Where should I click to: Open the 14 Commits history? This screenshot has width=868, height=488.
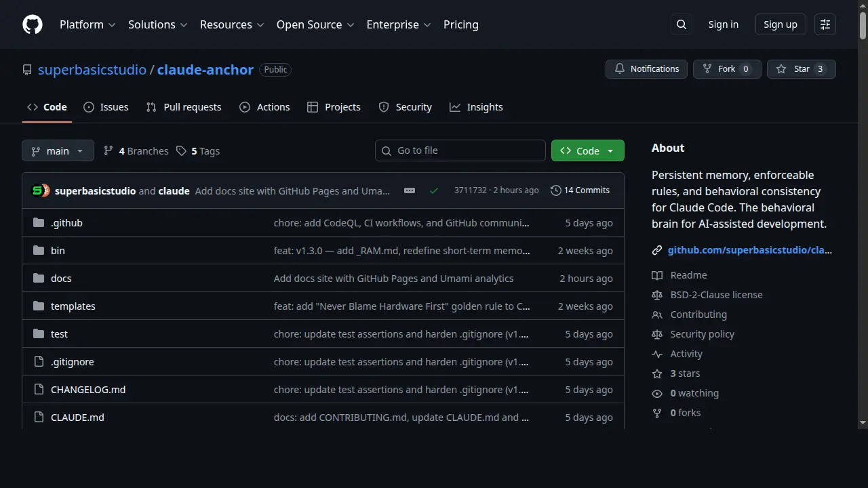(580, 190)
